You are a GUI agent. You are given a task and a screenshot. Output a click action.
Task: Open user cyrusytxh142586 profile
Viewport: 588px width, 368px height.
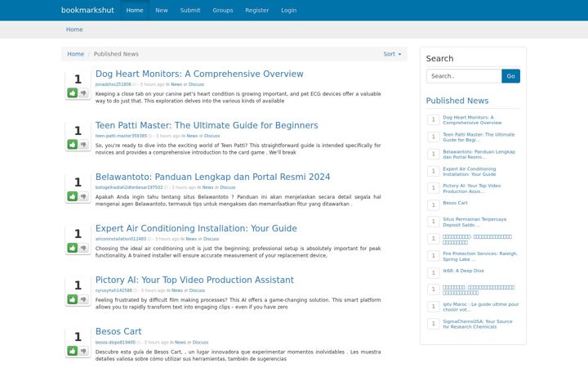click(114, 290)
